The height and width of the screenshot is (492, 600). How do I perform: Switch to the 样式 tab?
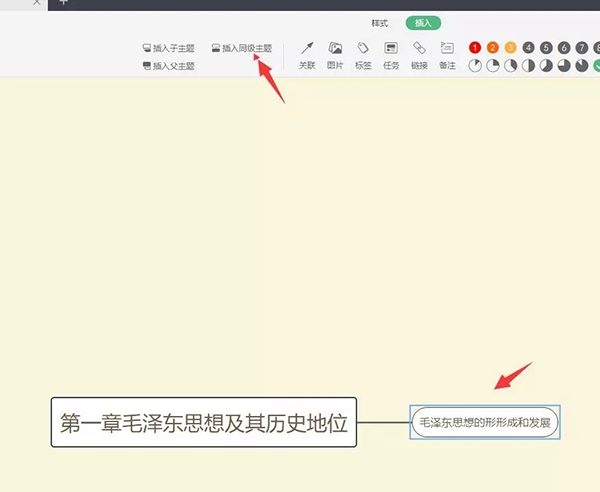pyautogui.click(x=379, y=23)
